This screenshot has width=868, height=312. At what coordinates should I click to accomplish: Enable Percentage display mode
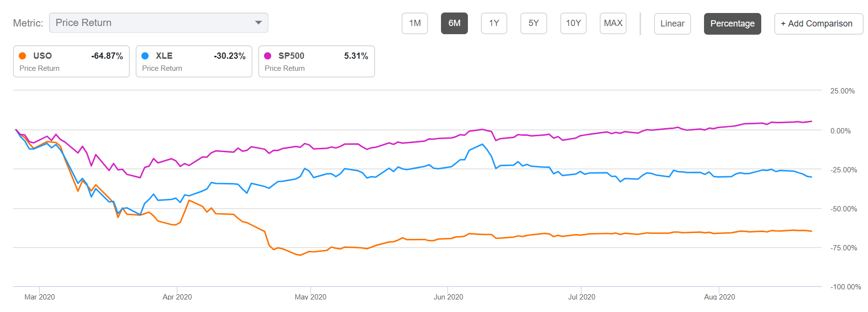(x=732, y=23)
